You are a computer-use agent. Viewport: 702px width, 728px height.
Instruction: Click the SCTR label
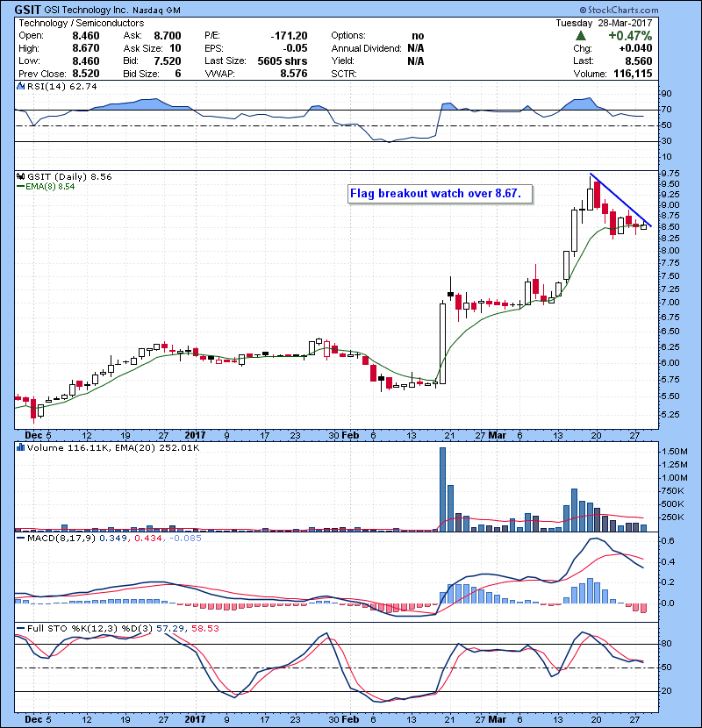click(x=344, y=74)
